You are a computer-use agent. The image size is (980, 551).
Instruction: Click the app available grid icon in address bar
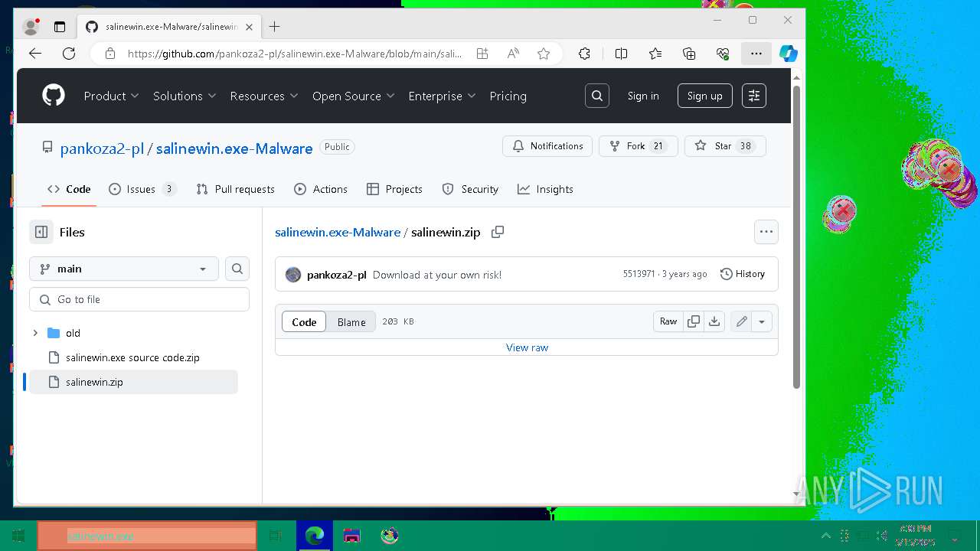[482, 54]
